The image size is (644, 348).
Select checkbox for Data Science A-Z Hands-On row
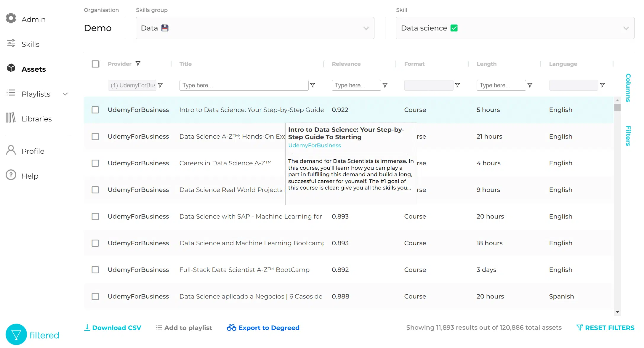click(x=95, y=137)
